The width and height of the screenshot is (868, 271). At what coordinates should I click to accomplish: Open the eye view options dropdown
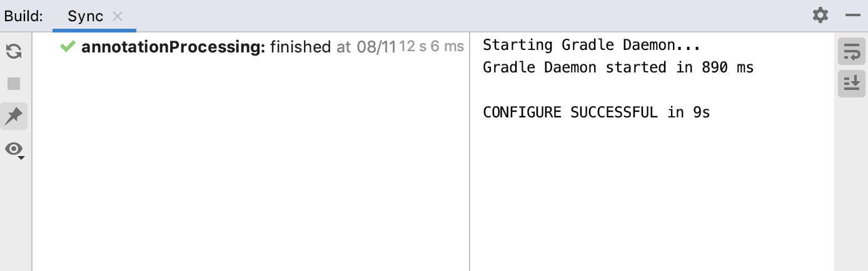coord(14,149)
